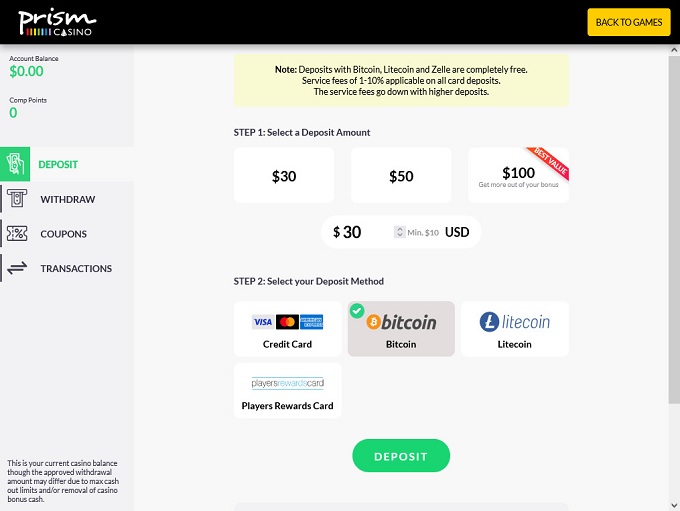Open the Withdraw section

tap(67, 199)
